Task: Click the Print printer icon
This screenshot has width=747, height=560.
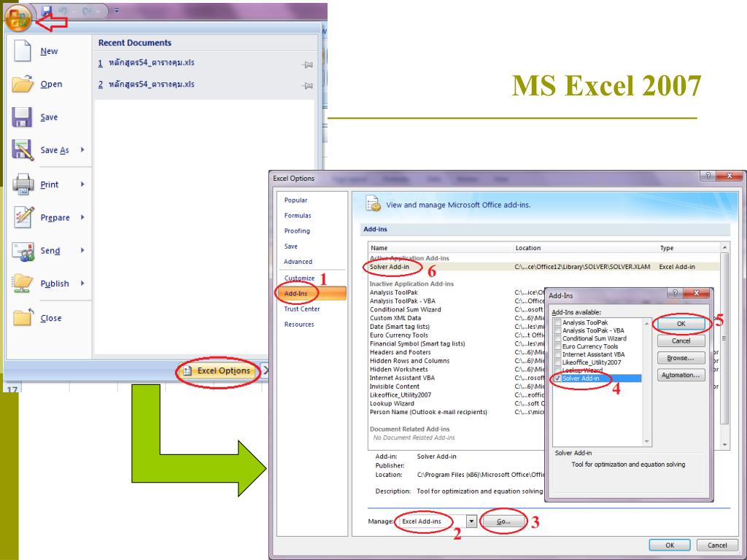Action: [x=23, y=184]
